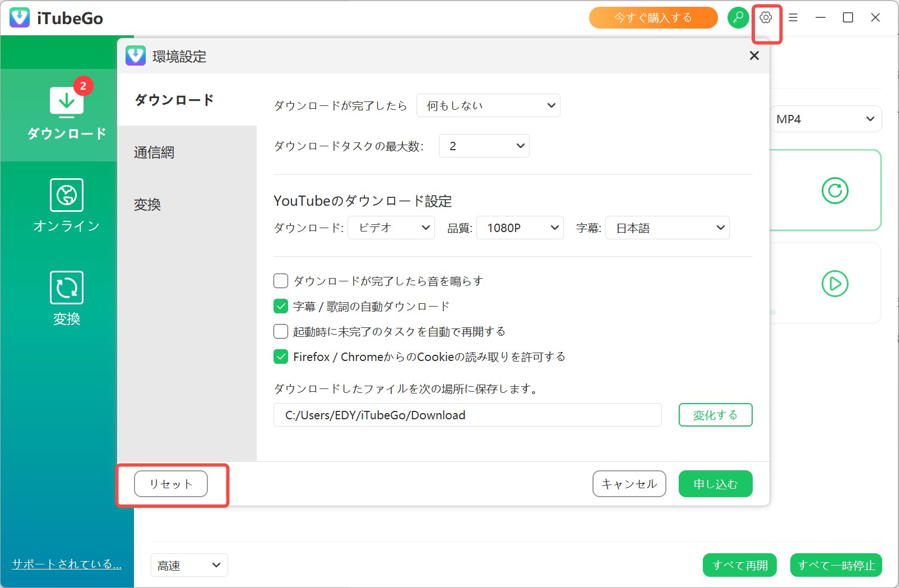Click the すべて再開 button
The width and height of the screenshot is (899, 588).
pos(740,565)
